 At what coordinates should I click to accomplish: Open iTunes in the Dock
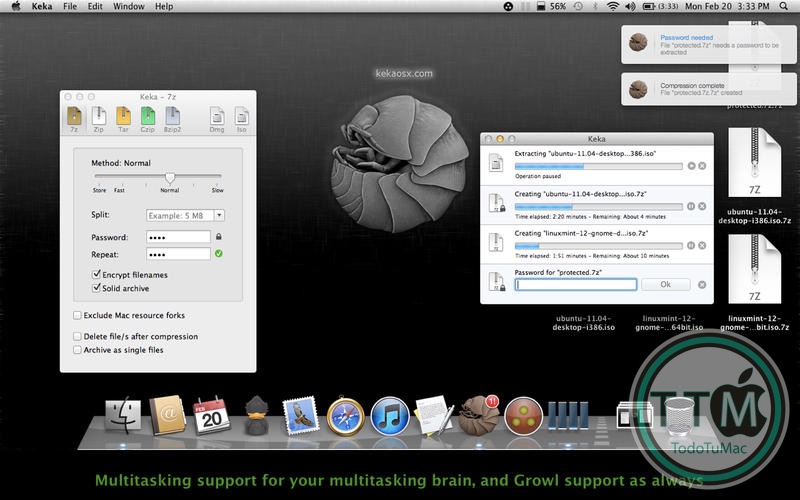tap(390, 416)
